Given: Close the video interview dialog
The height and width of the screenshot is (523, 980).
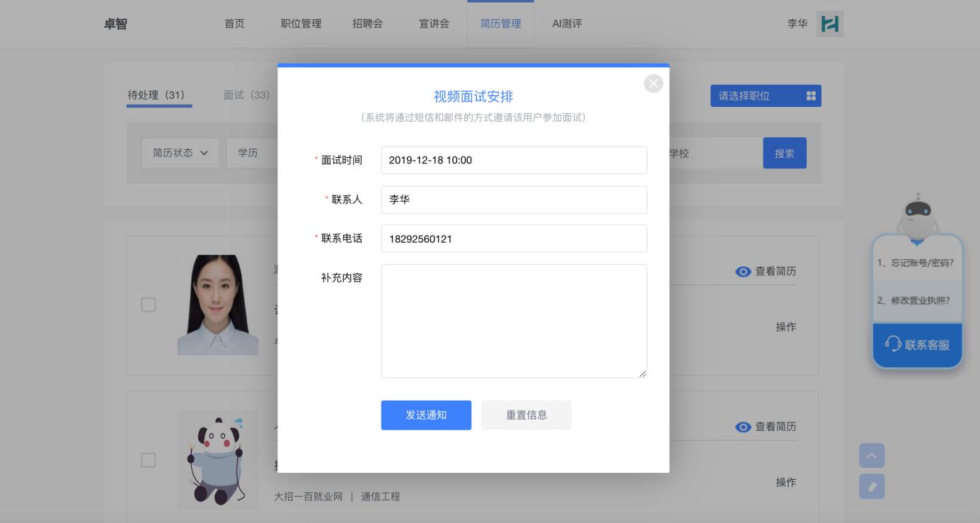Looking at the screenshot, I should click(x=653, y=84).
